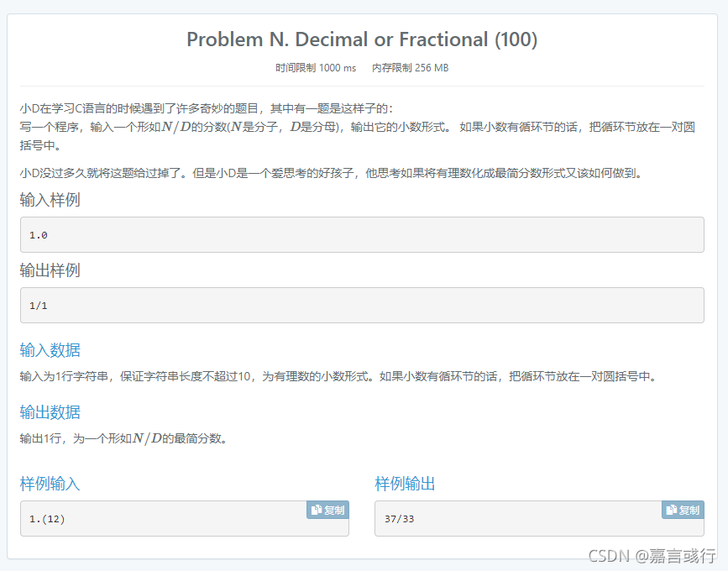Click the line beginning 输出1行
The image size is (728, 571).
123,438
